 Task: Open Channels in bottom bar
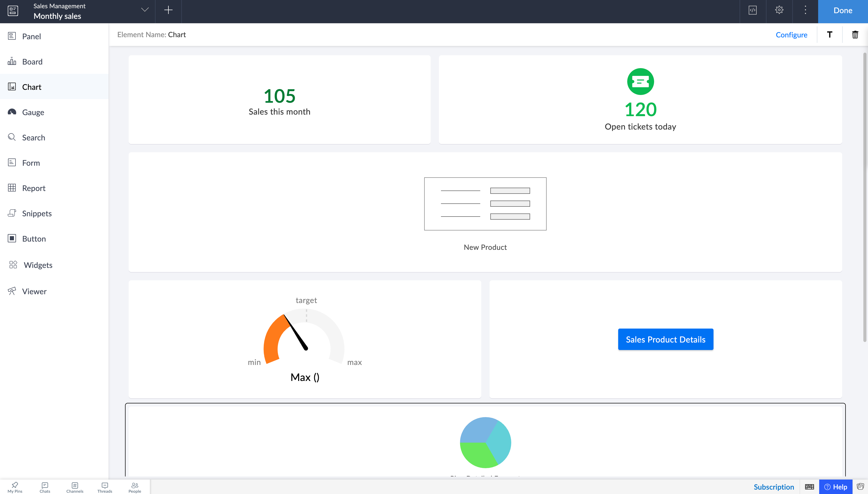point(75,487)
